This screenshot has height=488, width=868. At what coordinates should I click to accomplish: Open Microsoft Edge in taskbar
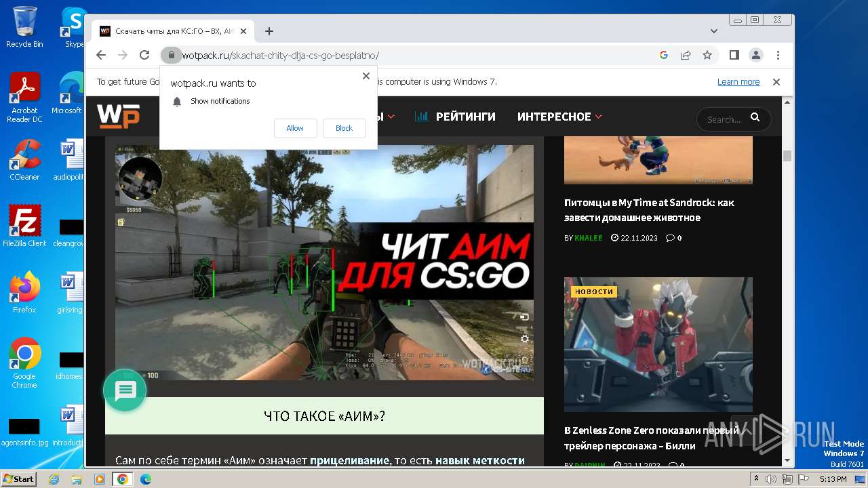point(146,479)
